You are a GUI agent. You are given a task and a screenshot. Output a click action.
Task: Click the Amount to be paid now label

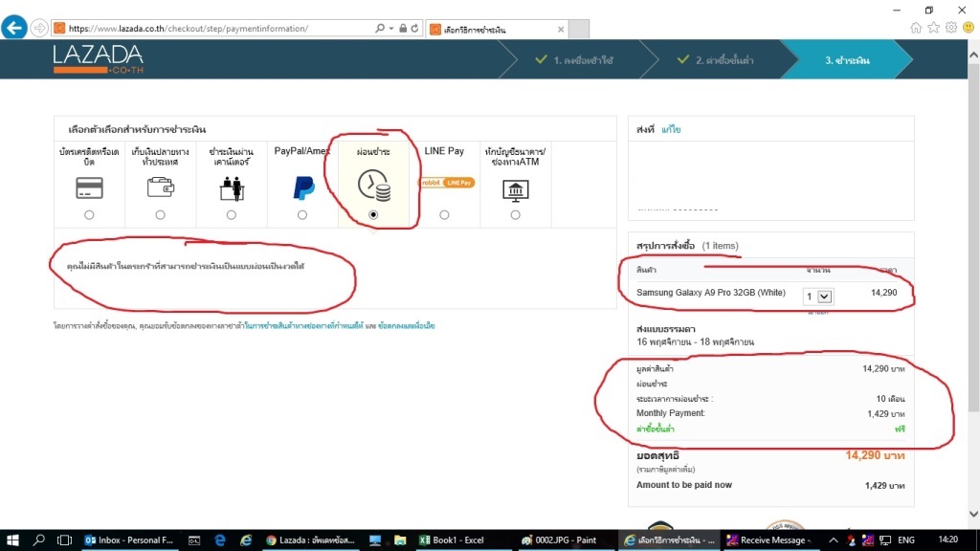683,485
